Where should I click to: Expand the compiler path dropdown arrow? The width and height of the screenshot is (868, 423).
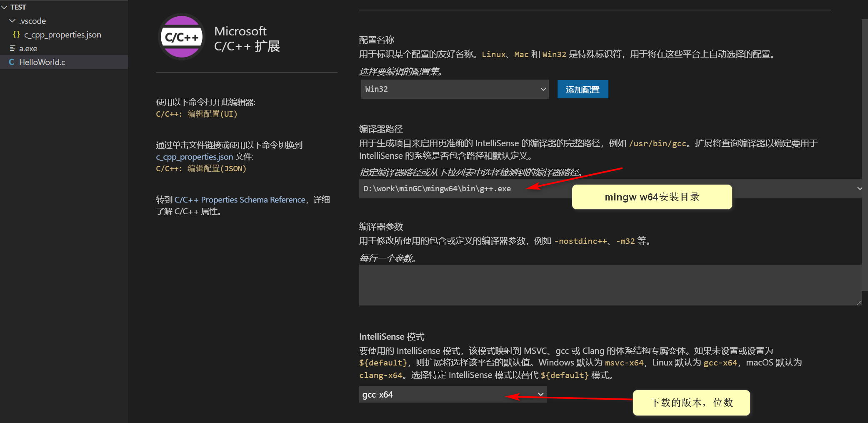point(859,189)
